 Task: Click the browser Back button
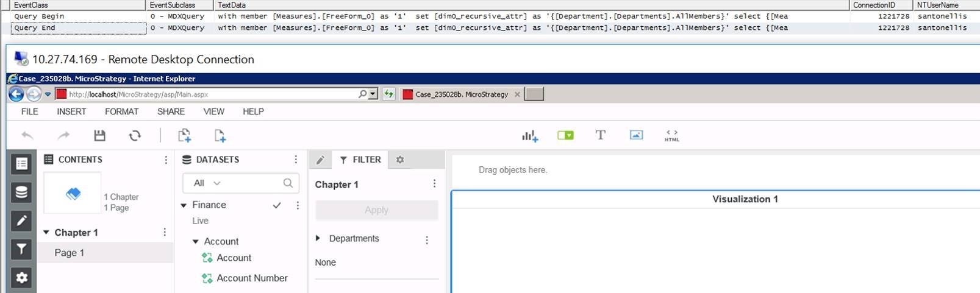[x=16, y=94]
